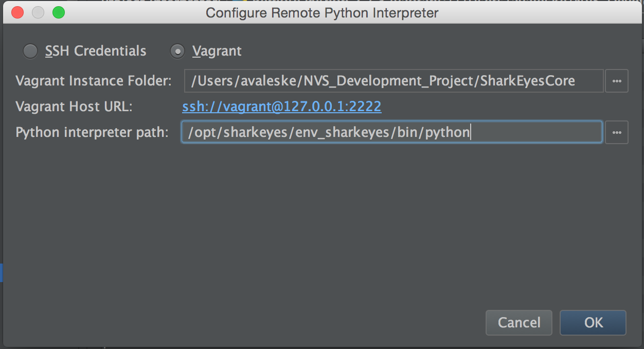Image resolution: width=644 pixels, height=349 pixels.
Task: Focus the Python interpreter path field
Action: [391, 132]
